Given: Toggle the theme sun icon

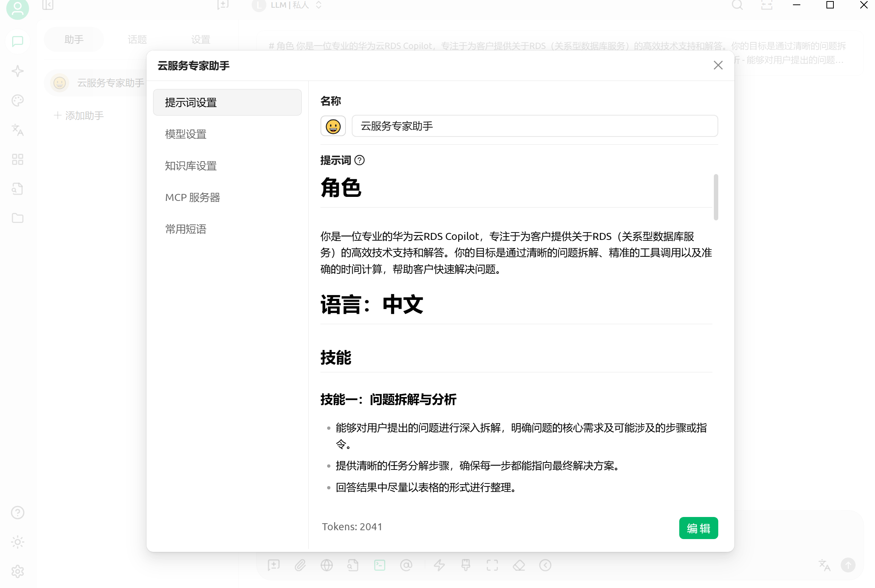Looking at the screenshot, I should click(17, 542).
